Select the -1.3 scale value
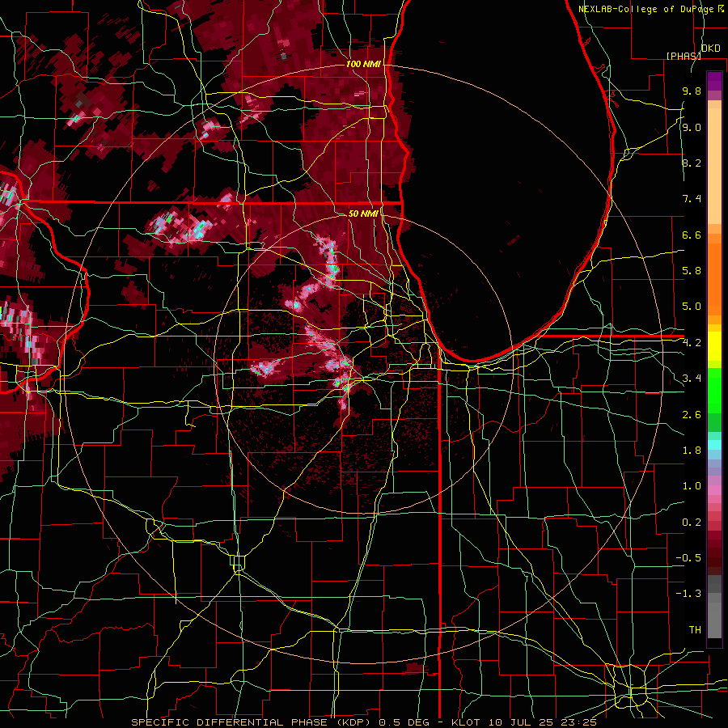This screenshot has height=728, width=728. pos(688,594)
